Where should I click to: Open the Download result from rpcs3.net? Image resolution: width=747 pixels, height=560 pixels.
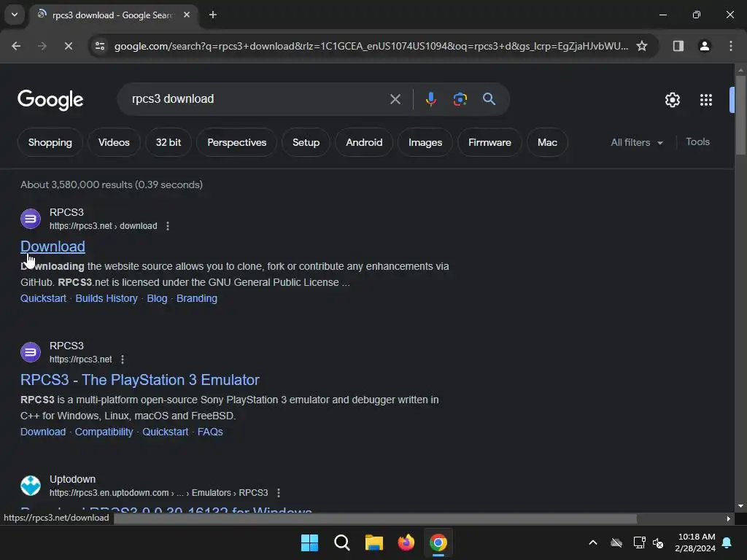click(x=53, y=246)
